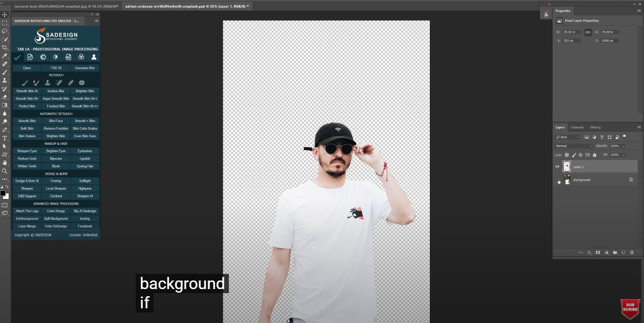Click the Dodge & Burn AI button

(27, 181)
